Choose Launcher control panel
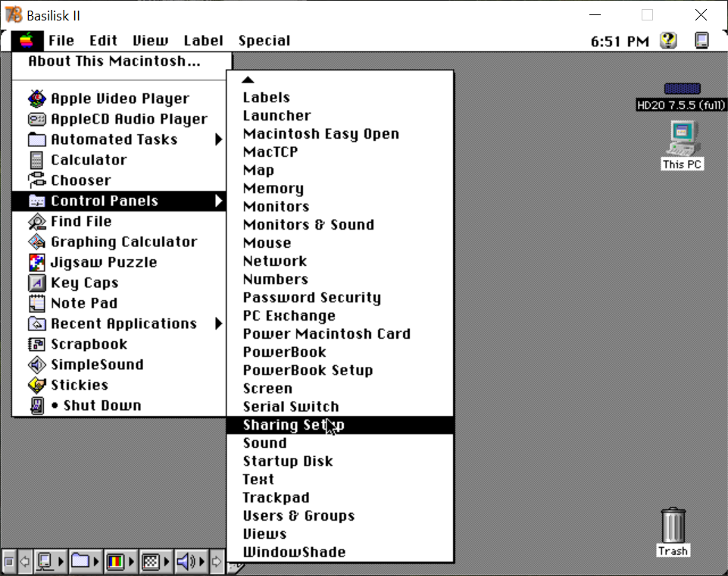The height and width of the screenshot is (576, 728). point(340,116)
